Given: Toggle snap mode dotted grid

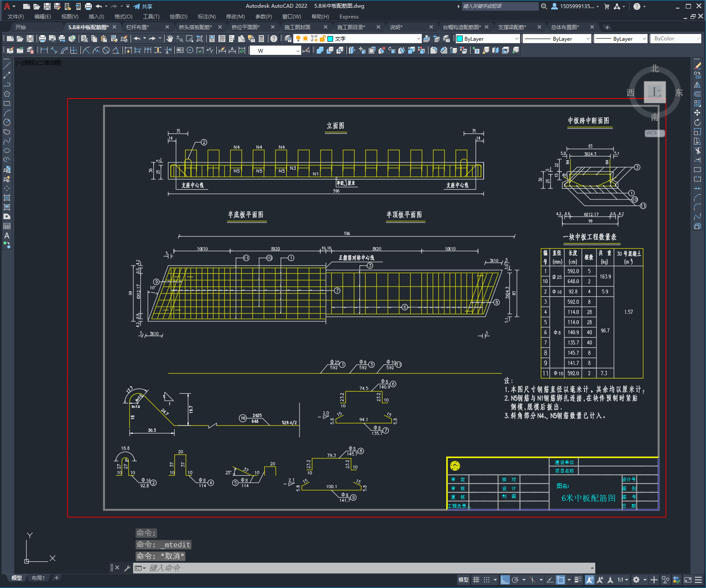Looking at the screenshot, I should tap(486, 580).
